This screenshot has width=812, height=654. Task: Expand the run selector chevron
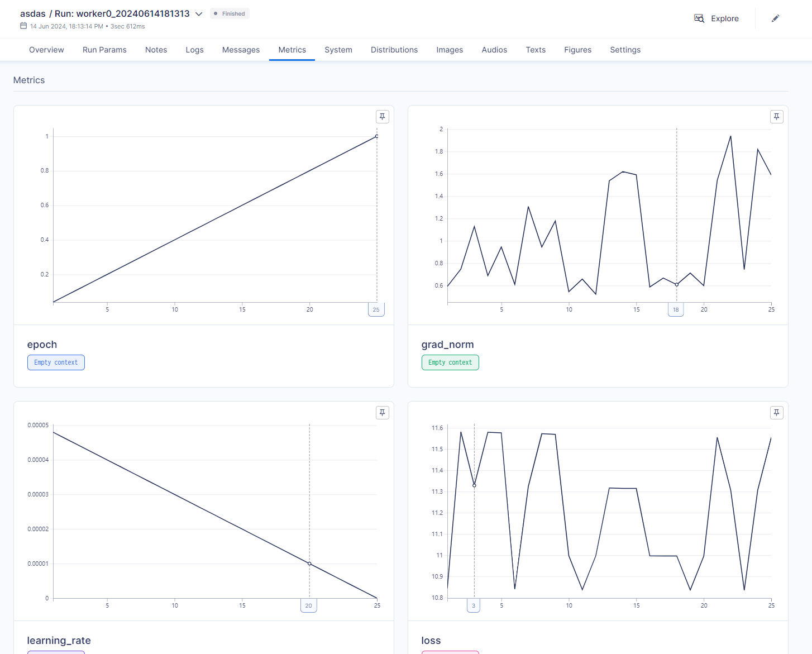point(199,14)
